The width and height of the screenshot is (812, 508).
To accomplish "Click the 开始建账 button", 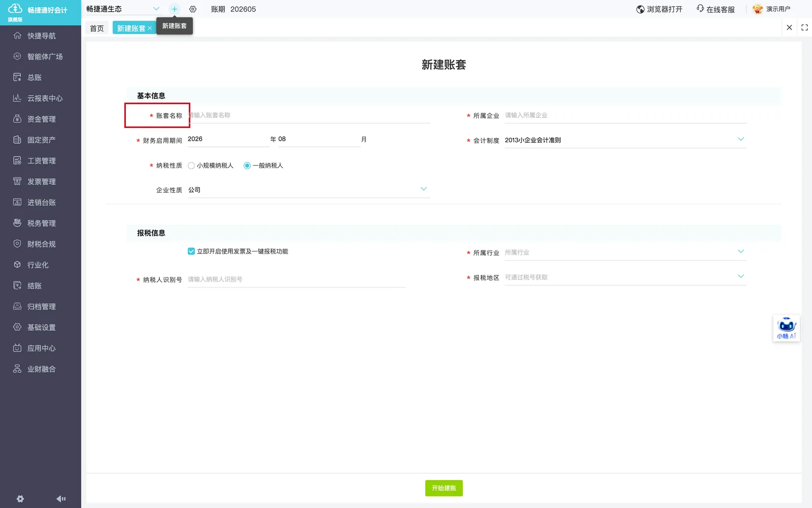I will coord(444,488).
